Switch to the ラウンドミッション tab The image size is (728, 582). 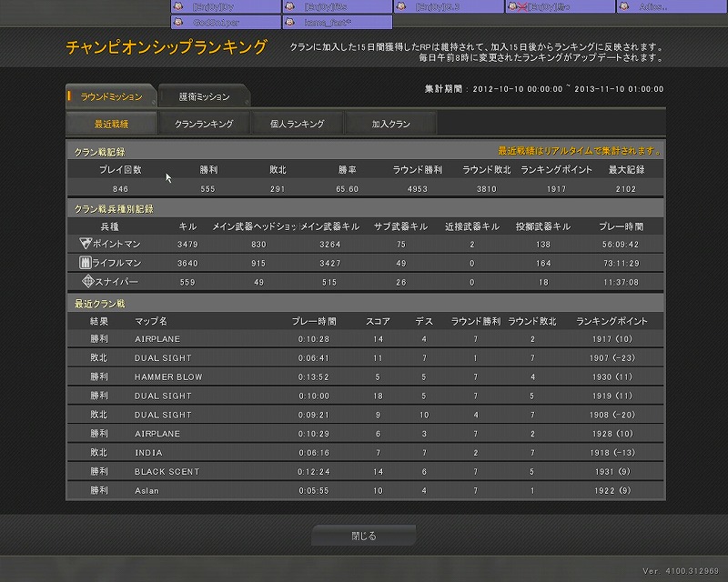(x=111, y=96)
